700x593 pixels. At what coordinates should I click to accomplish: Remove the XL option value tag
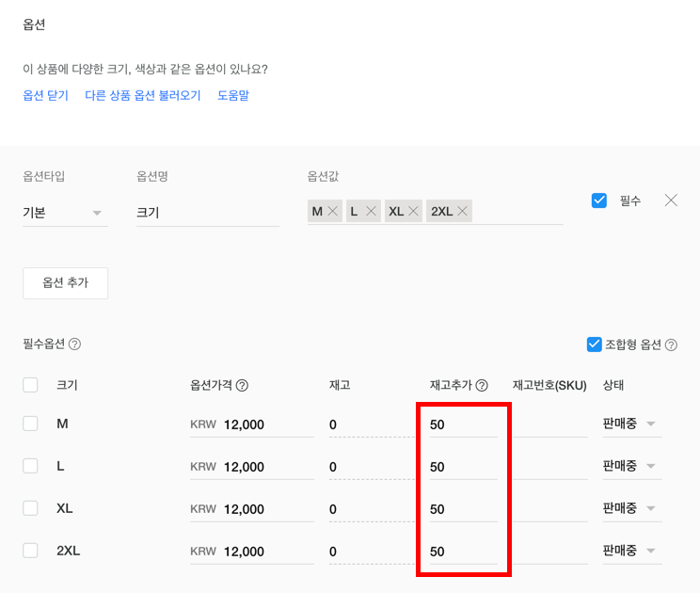(413, 212)
